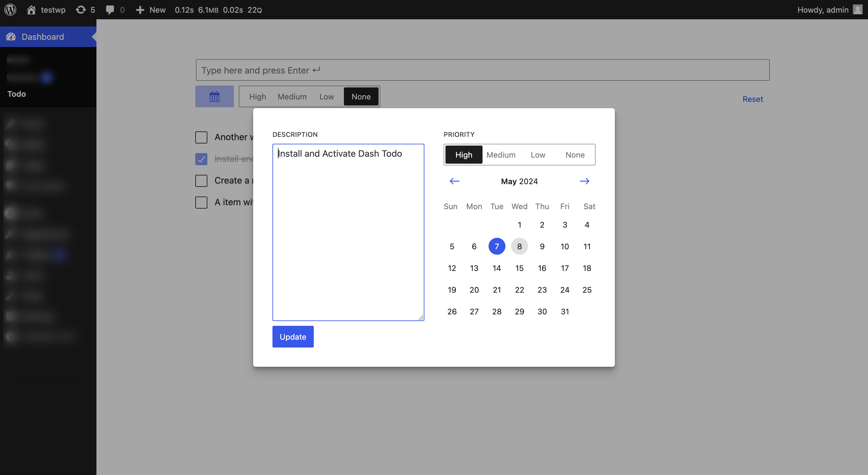Check the 'Another' todo item checkbox
This screenshot has width=868, height=475.
[x=201, y=137]
